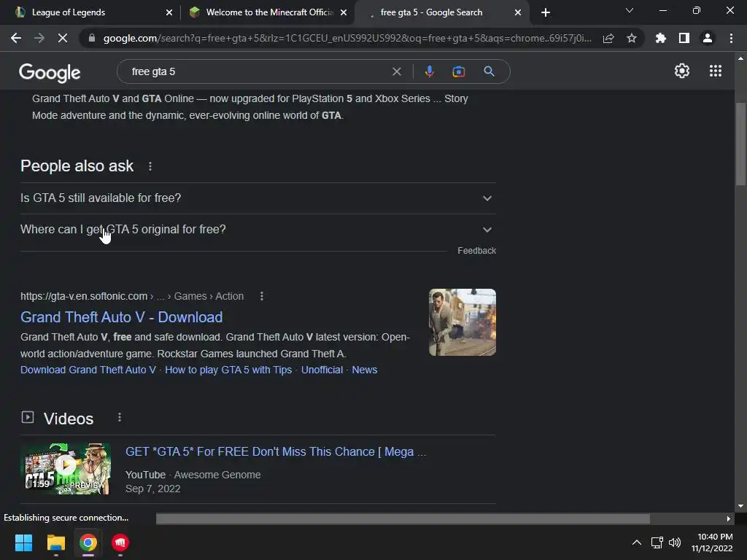Screen dimensions: 747x560
Task: Open the Windows Start menu
Action: click(23, 542)
